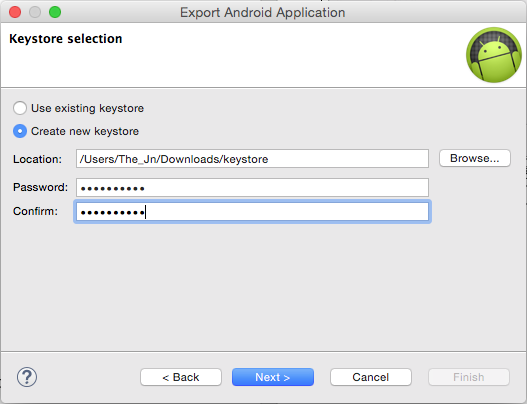Click the Location path field
527x404 pixels.
click(x=252, y=159)
